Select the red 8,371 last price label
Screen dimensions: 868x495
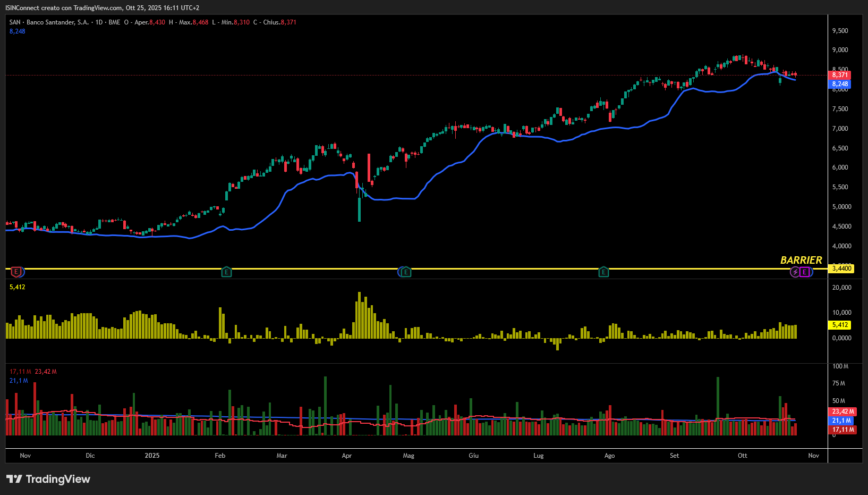coord(840,75)
